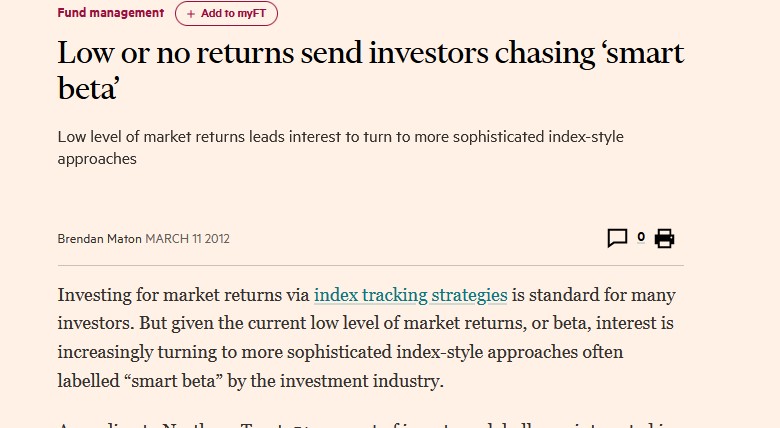
Task: Open author Brendan Maton's page
Action: 100,239
